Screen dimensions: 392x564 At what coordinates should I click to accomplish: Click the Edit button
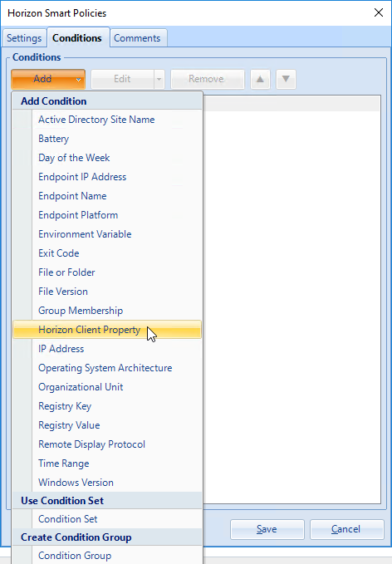click(x=122, y=79)
